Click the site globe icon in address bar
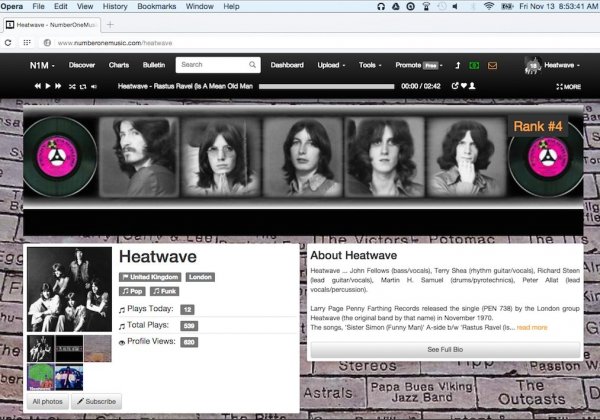The image size is (600, 420). [x=47, y=43]
